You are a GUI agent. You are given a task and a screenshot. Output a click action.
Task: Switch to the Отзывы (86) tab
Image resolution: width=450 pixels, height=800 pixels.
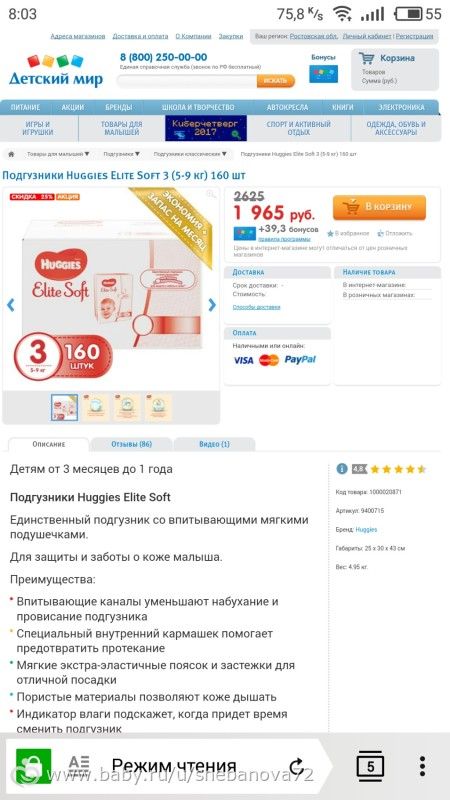click(x=132, y=444)
